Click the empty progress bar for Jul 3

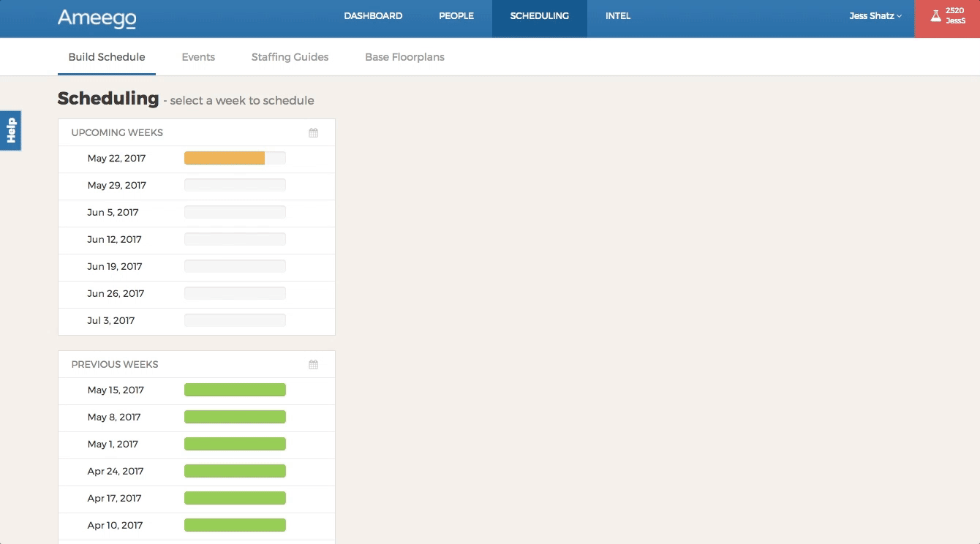click(235, 320)
